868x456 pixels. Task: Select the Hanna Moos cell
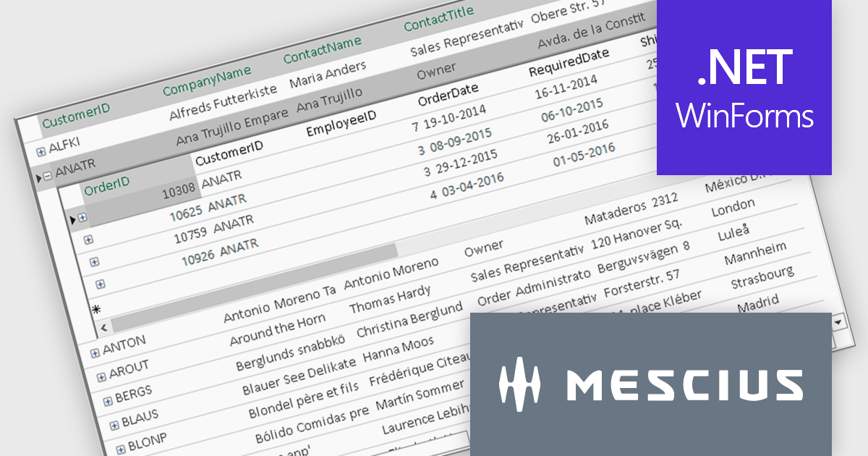point(399,350)
